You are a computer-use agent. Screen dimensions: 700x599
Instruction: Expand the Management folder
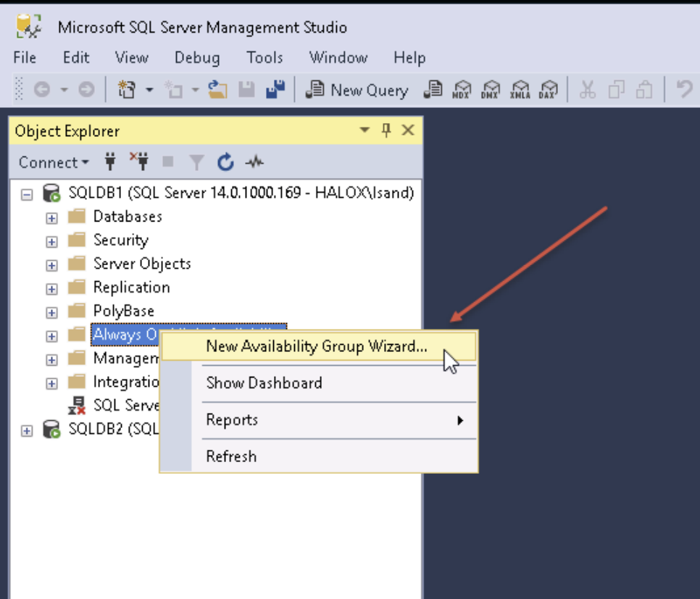pos(51,360)
